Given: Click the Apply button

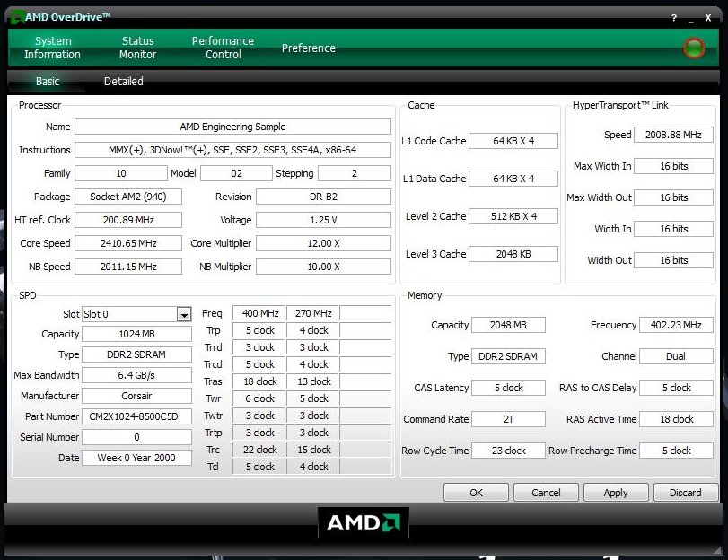Looking at the screenshot, I should click(616, 492).
